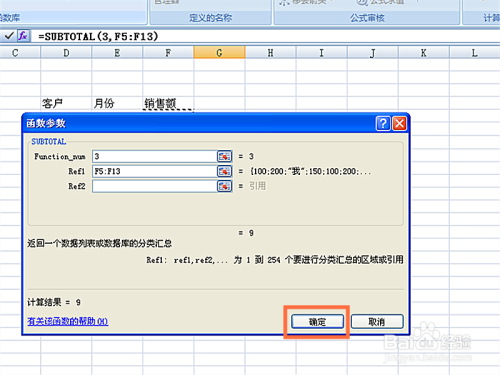Viewport: 500px width, 375px height.
Task: Select column H header
Action: [x=270, y=53]
